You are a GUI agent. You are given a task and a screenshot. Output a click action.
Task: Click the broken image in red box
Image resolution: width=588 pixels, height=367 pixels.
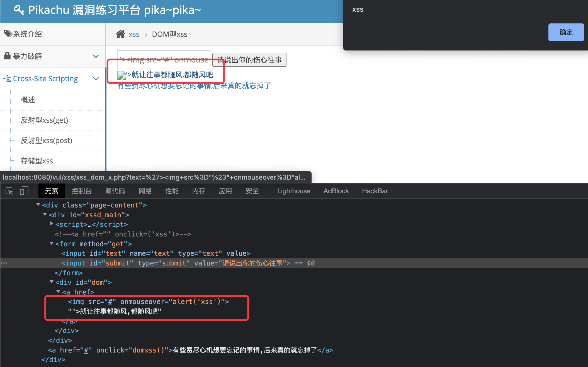[x=122, y=75]
